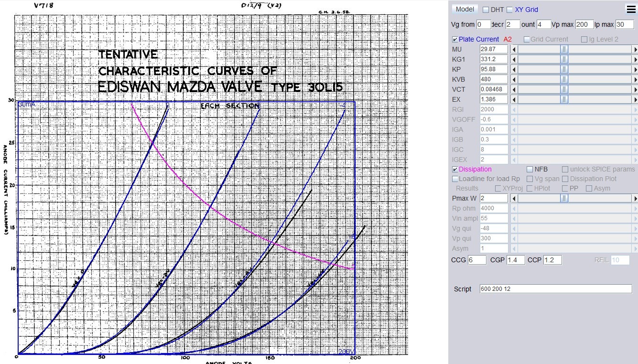
Task: Increase KP using the right arrow
Action: tap(635, 69)
